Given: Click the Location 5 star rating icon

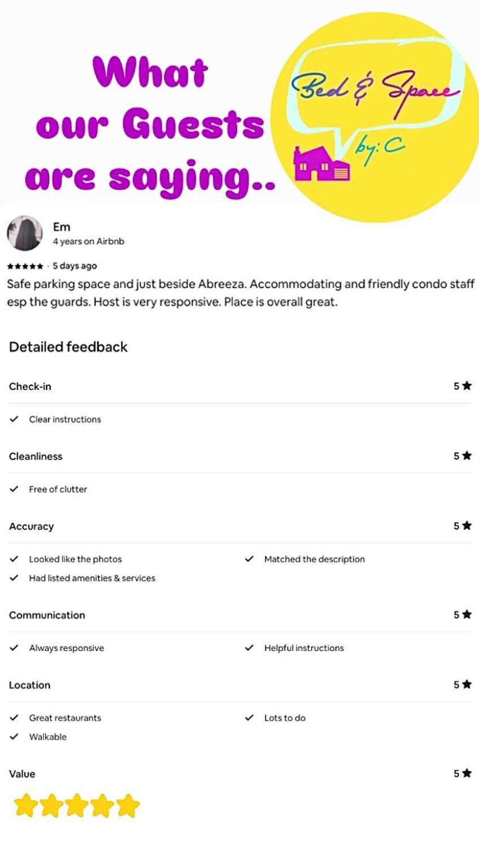Looking at the screenshot, I should 467,685.
